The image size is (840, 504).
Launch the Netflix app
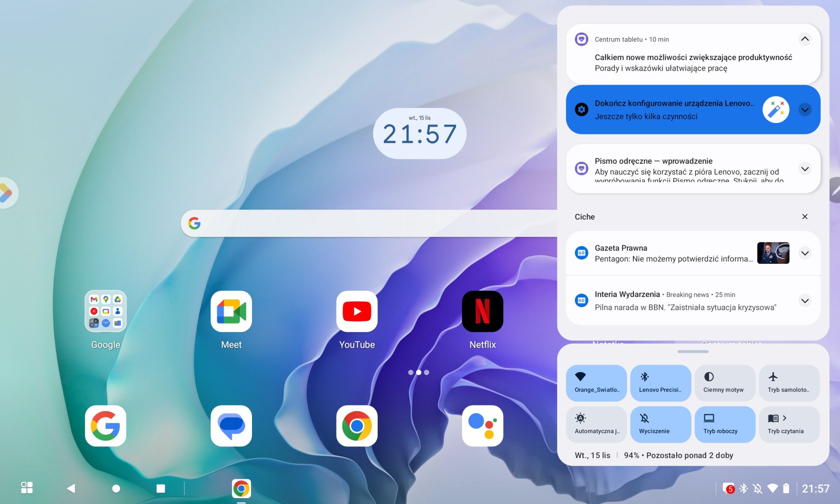(483, 311)
